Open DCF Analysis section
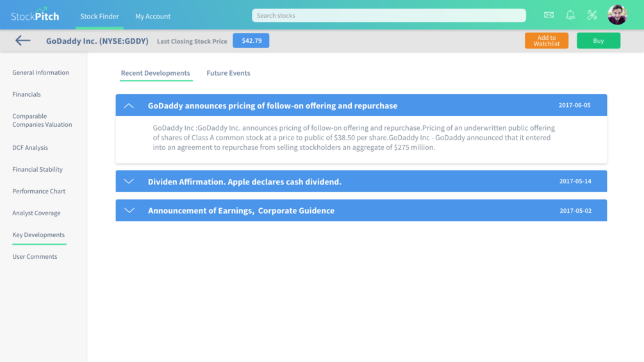This screenshot has height=362, width=644. [30, 148]
